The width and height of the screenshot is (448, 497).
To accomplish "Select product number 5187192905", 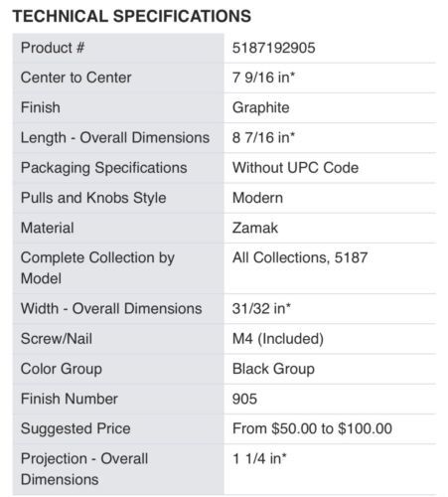I will pos(273,48).
